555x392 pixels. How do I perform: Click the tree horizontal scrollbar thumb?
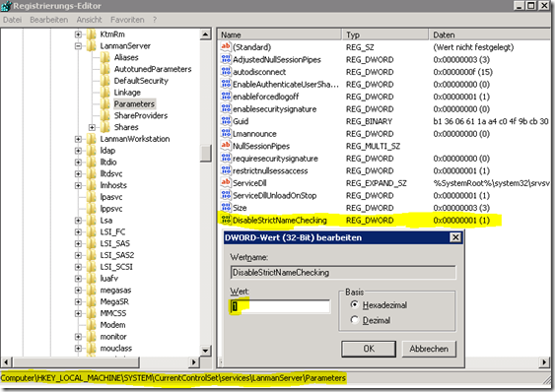(76, 362)
